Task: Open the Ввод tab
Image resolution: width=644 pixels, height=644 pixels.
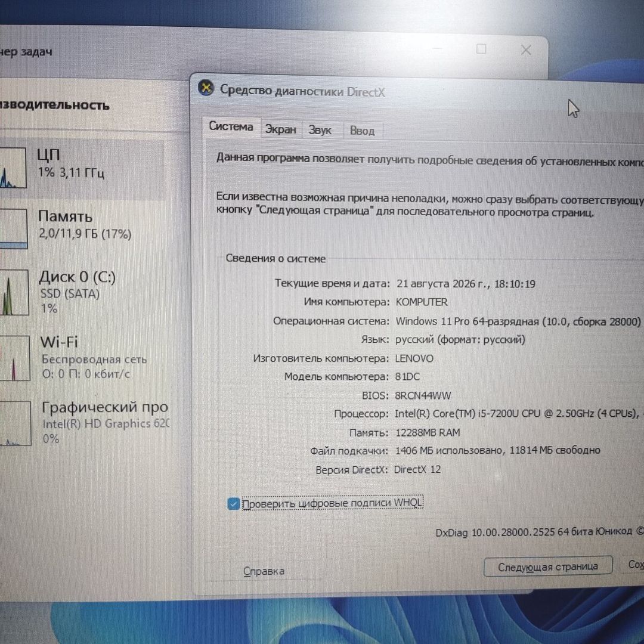Action: pos(362,131)
